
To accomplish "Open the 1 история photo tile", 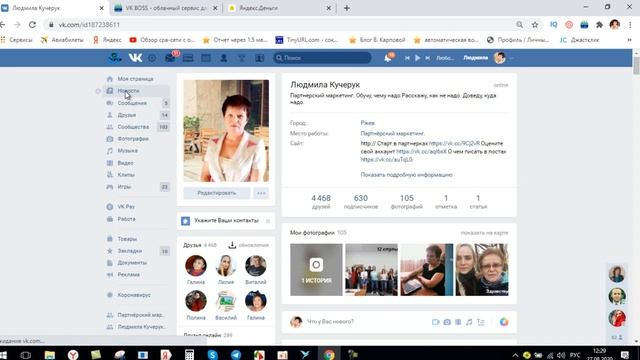I will [316, 270].
